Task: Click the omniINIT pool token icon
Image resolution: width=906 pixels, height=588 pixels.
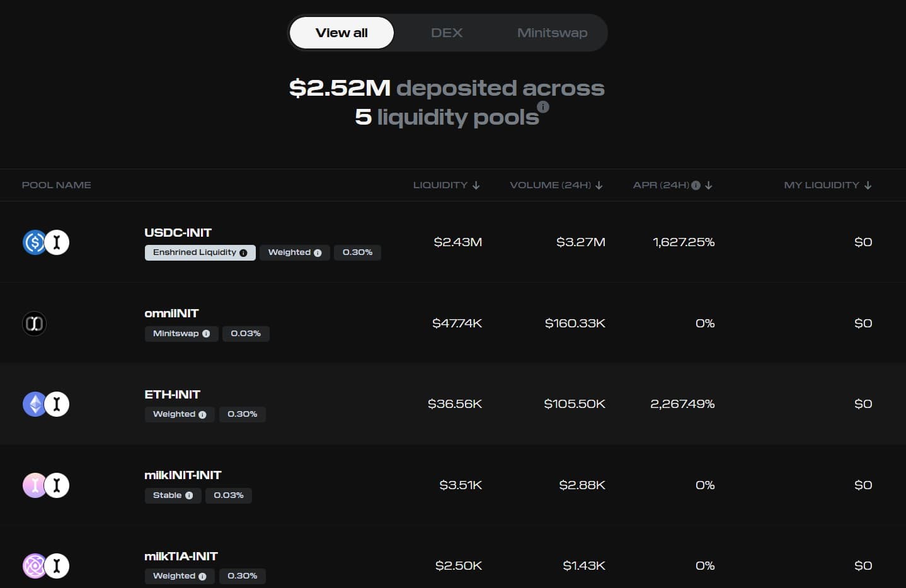Action: pyautogui.click(x=35, y=324)
